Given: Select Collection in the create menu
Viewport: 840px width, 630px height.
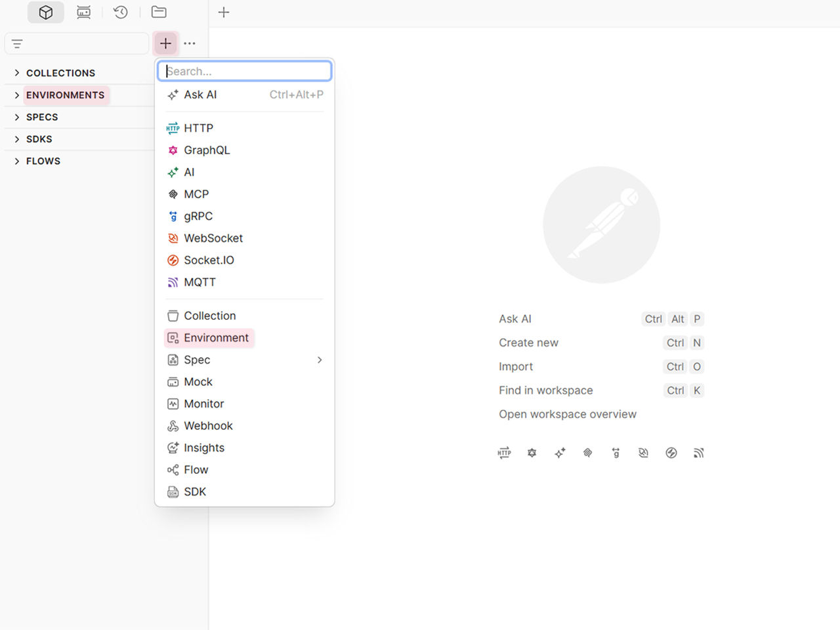Looking at the screenshot, I should click(244, 316).
